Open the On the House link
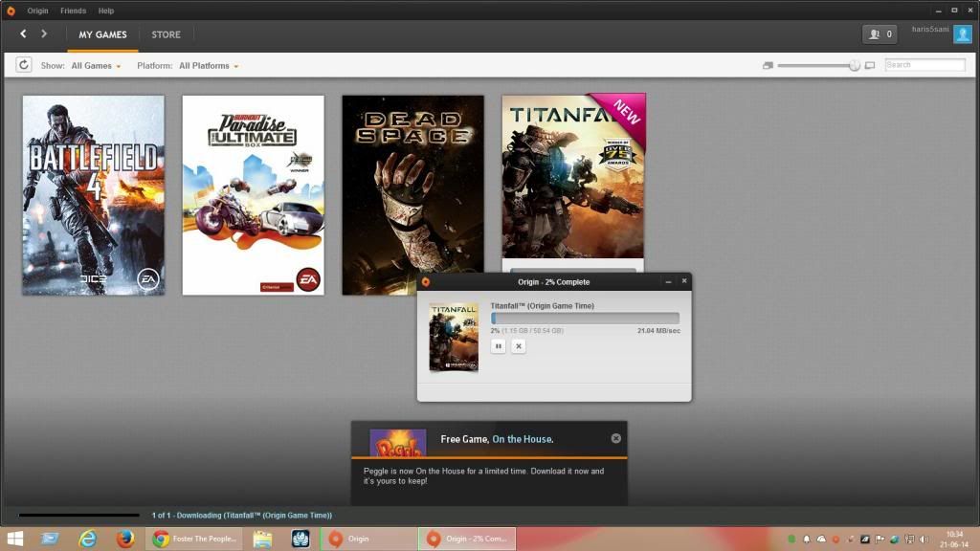This screenshot has width=980, height=551. [x=523, y=439]
